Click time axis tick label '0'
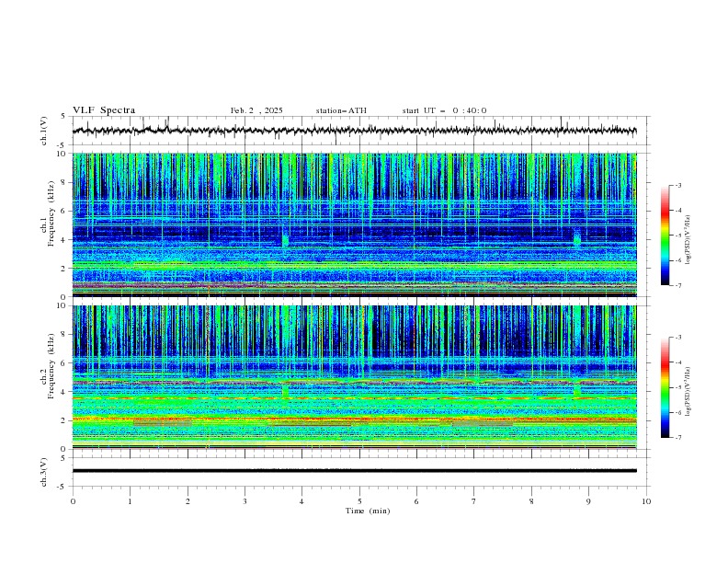Viewport: 728px width, 563px height. 73,501
